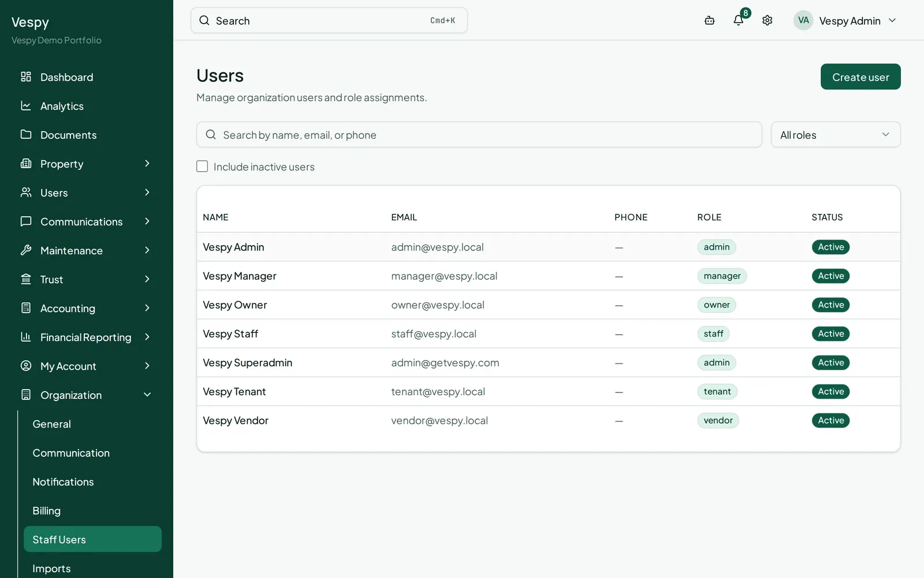Screen dimensions: 924x578
Task: Sort by EMAIL column header
Action: click(x=404, y=217)
